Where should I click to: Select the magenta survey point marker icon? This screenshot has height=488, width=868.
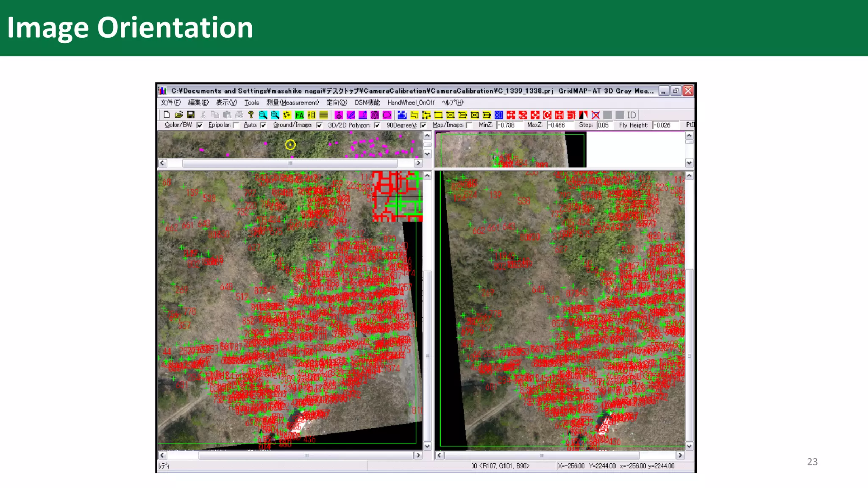point(339,115)
